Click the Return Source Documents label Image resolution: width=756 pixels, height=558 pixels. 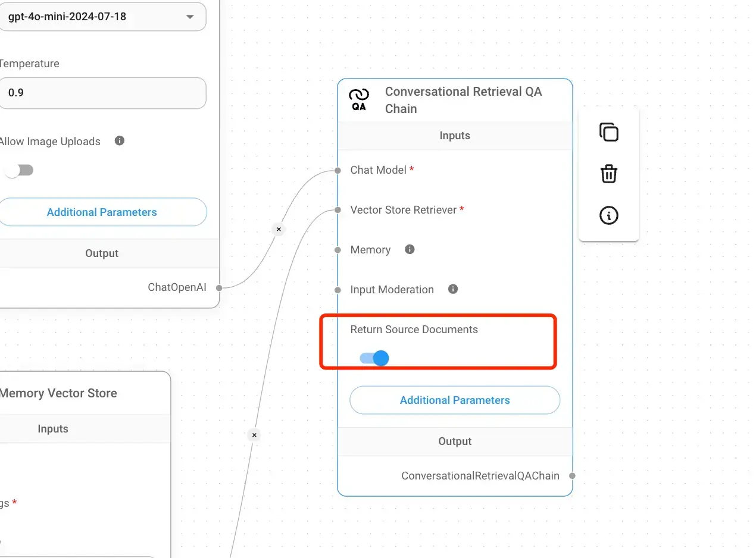(x=414, y=329)
